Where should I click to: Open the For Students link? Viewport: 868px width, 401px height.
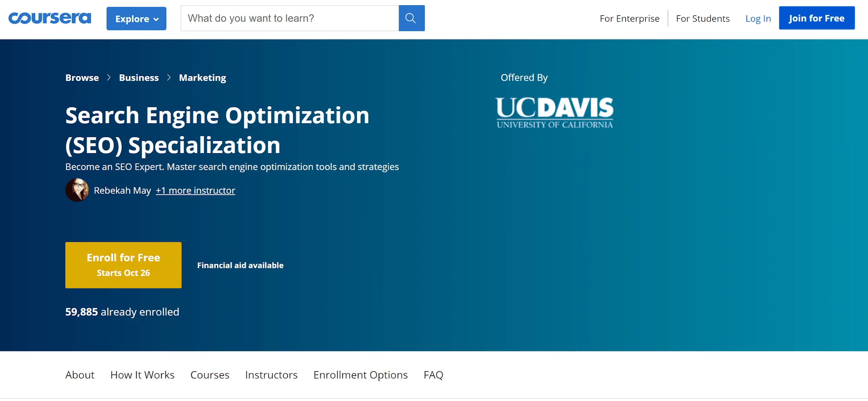(703, 18)
